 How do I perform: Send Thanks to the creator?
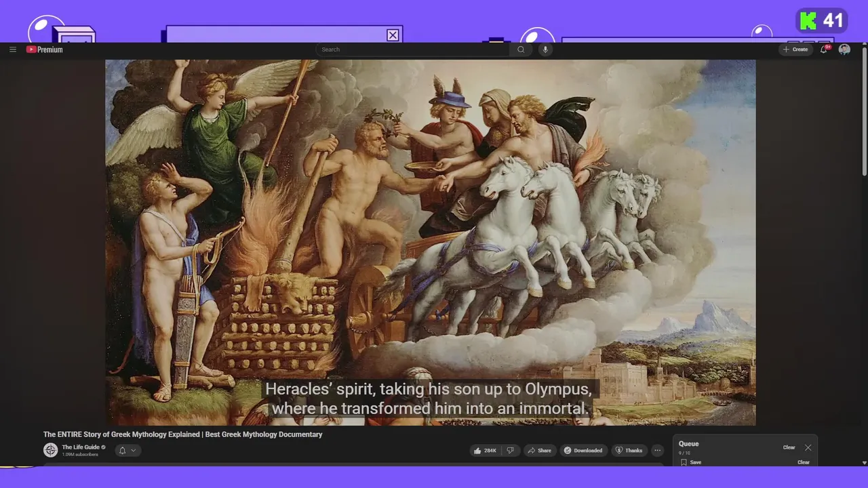point(629,450)
